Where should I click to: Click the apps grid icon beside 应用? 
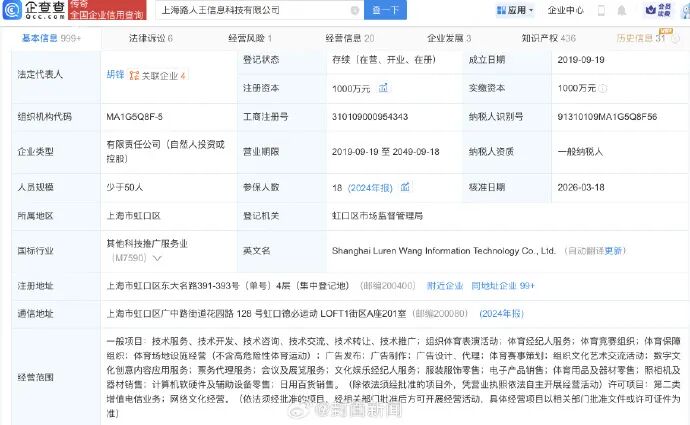point(500,10)
